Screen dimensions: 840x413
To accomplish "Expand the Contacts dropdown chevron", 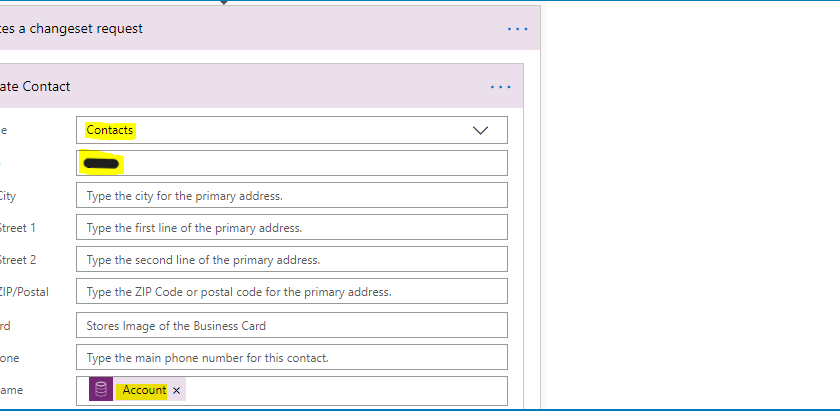I will pyautogui.click(x=480, y=131).
